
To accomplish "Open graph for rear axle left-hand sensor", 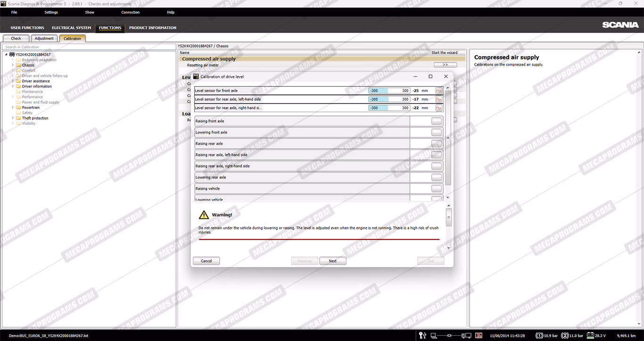I will pos(438,100).
